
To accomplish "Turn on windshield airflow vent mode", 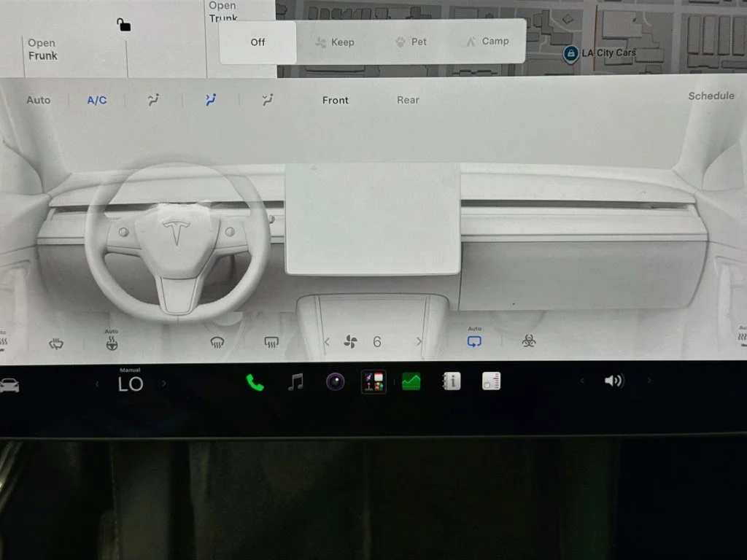I will click(x=153, y=100).
